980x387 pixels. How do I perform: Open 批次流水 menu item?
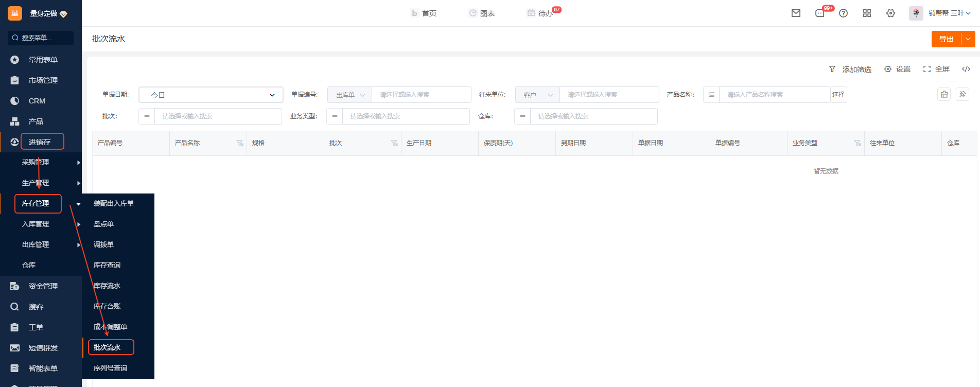coord(107,347)
